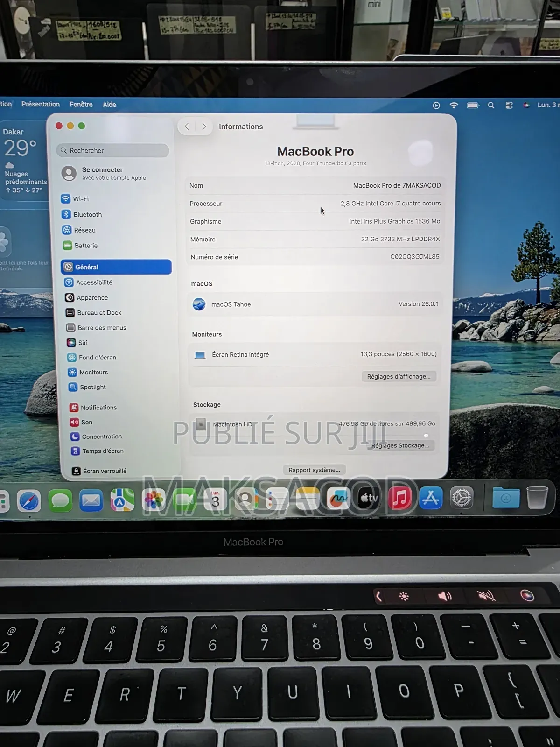Click the Rechercher search field
This screenshot has height=747, width=560.
point(112,150)
